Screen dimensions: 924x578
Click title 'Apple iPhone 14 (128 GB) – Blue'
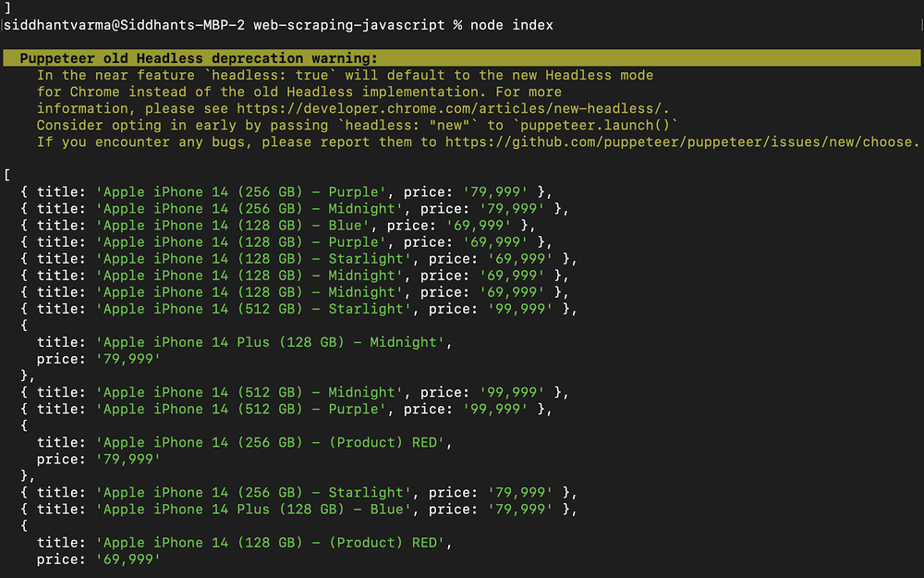pos(233,226)
